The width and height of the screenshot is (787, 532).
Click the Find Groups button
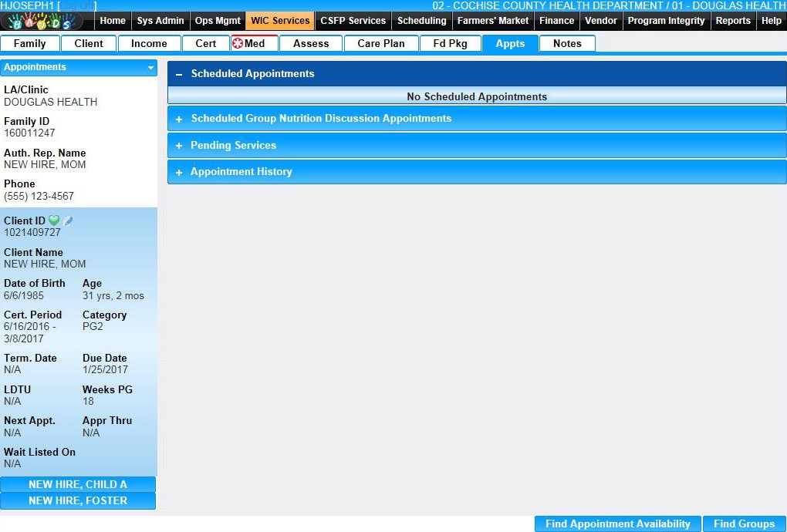744,524
